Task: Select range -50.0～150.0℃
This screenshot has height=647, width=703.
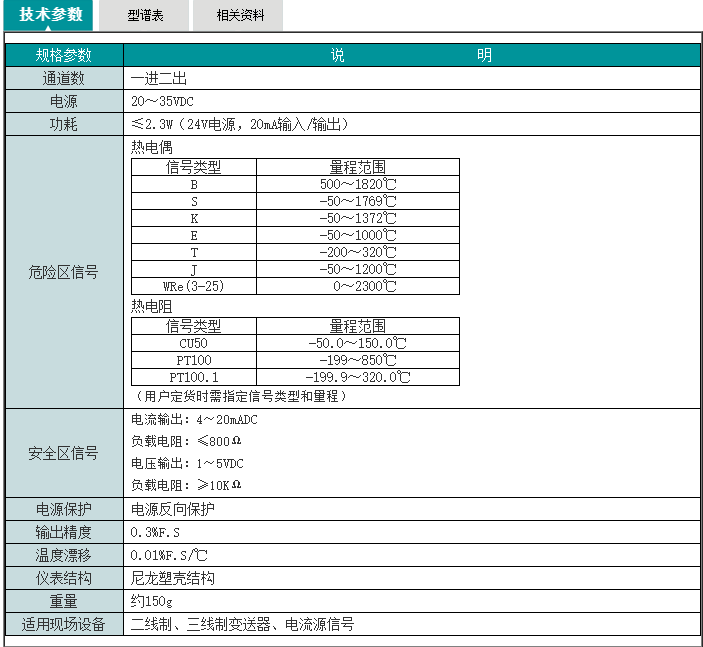Action: [358, 343]
